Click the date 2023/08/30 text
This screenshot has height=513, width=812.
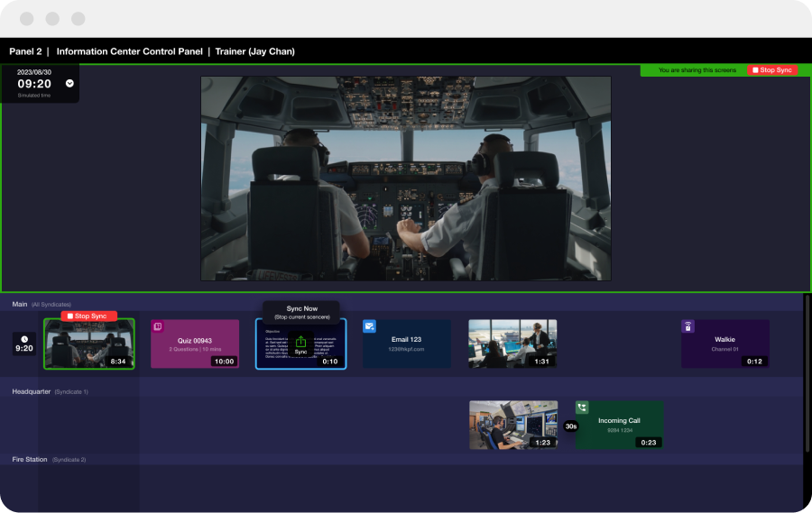[34, 72]
